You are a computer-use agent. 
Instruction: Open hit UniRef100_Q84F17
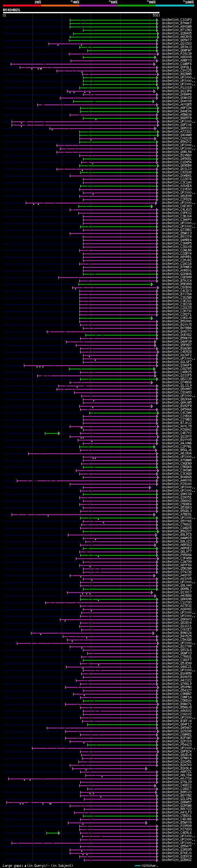pos(176,725)
